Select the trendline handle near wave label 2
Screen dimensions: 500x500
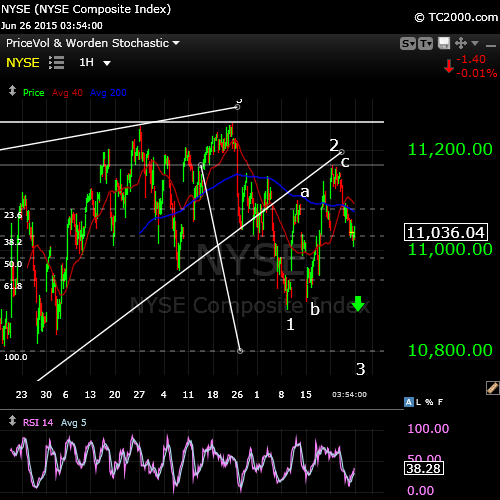click(342, 152)
